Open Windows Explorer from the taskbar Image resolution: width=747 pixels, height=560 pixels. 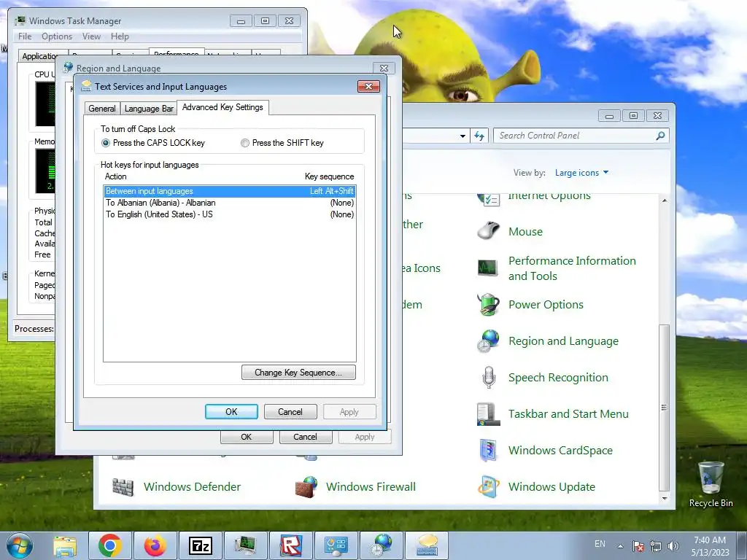[x=65, y=545]
